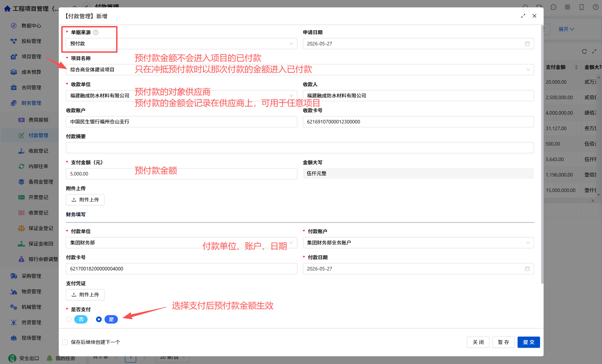This screenshot has height=364, width=602.
Task: Sort the 支付金额 column in background table
Action: point(576,67)
